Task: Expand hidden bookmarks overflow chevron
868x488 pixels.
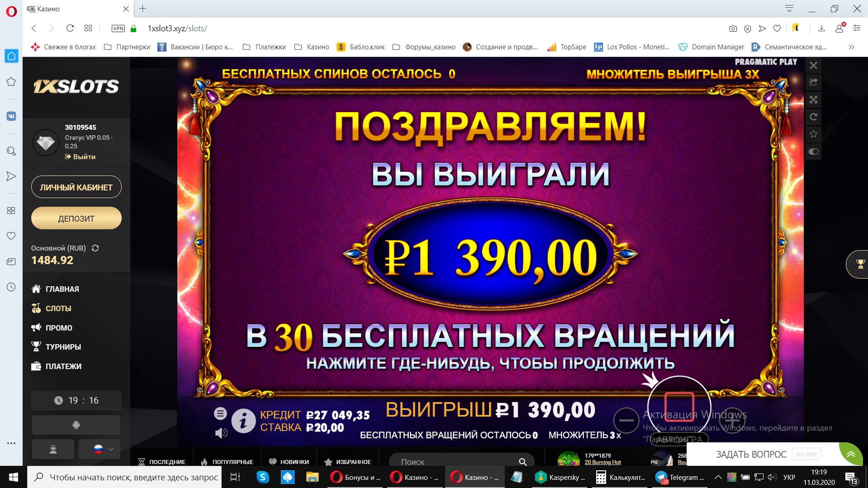Action: click(x=851, y=47)
